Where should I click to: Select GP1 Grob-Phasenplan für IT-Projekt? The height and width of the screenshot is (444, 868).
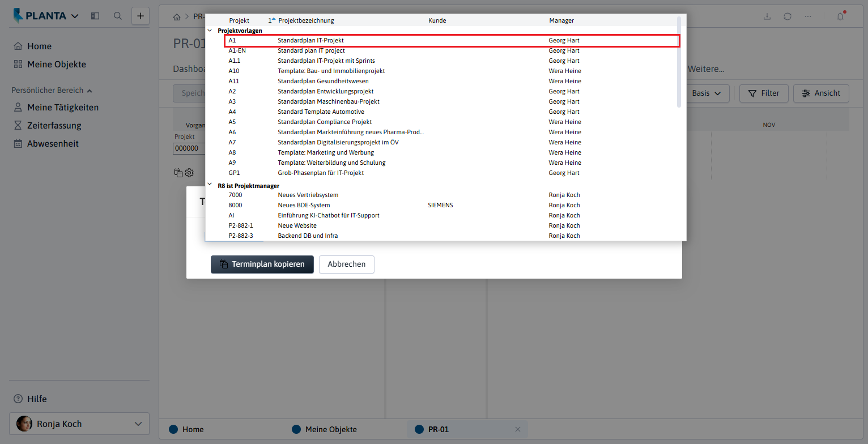pos(443,173)
